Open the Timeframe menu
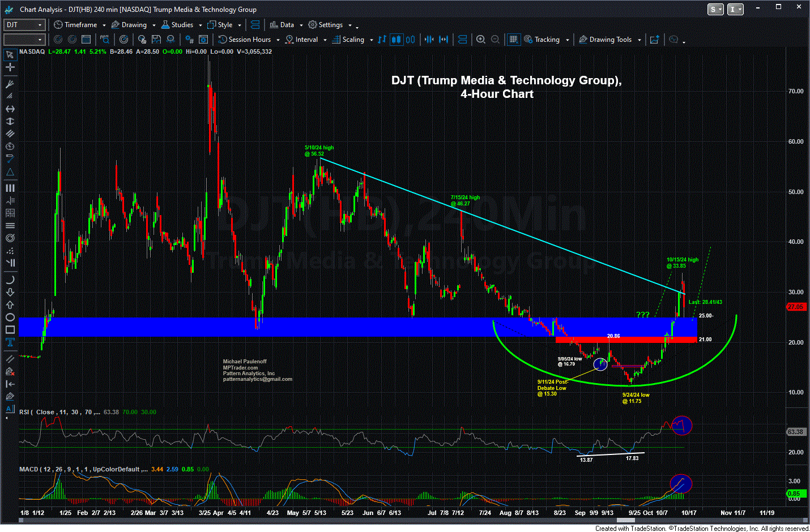The image size is (810, 532). pyautogui.click(x=76, y=25)
